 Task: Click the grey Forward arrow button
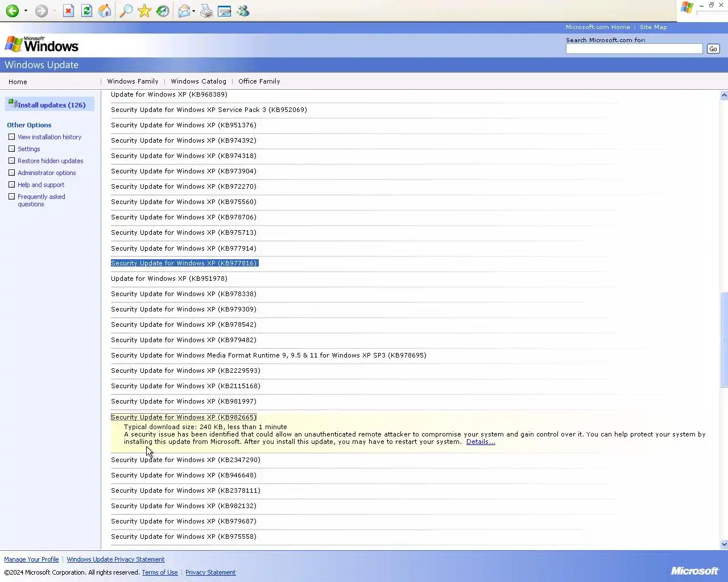pyautogui.click(x=41, y=11)
